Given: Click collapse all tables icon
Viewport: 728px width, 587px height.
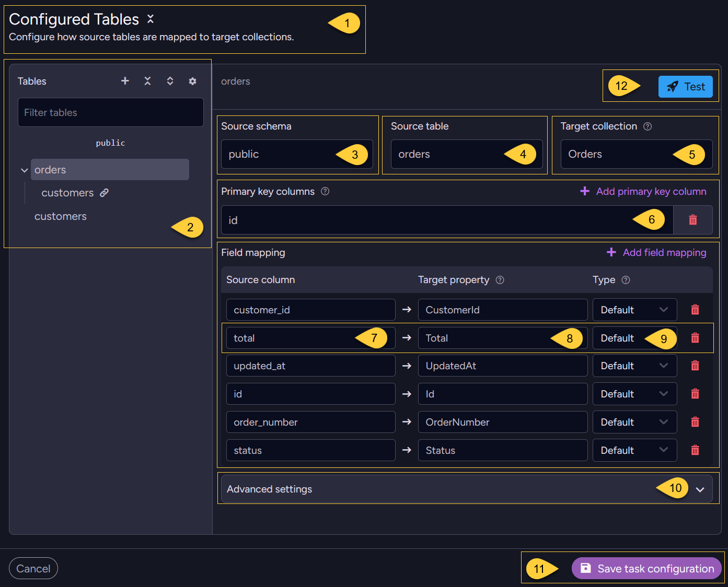Looking at the screenshot, I should click(x=147, y=81).
